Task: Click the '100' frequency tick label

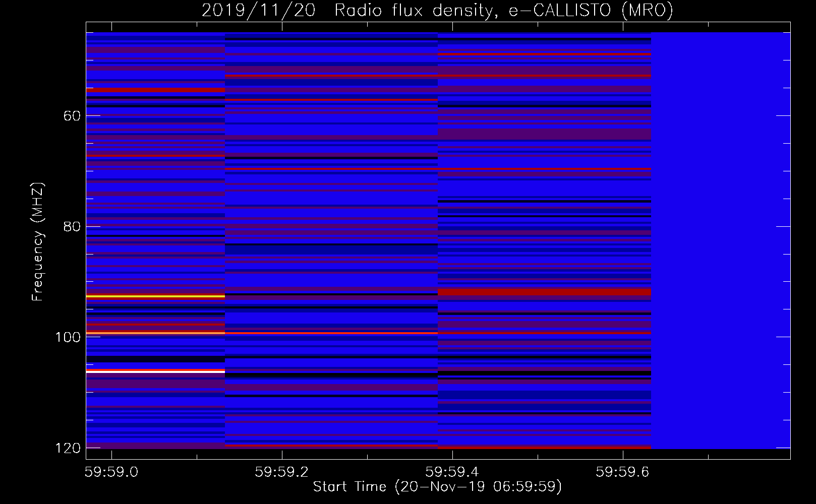Action: point(68,337)
